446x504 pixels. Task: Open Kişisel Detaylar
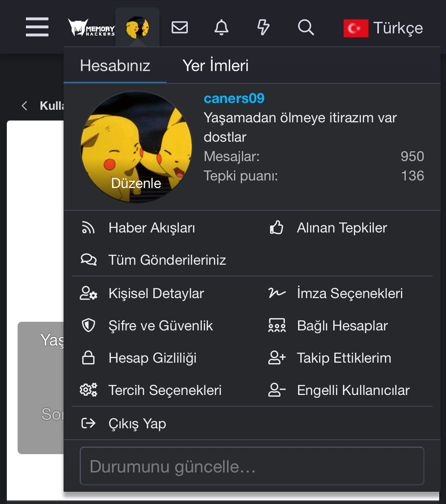156,293
